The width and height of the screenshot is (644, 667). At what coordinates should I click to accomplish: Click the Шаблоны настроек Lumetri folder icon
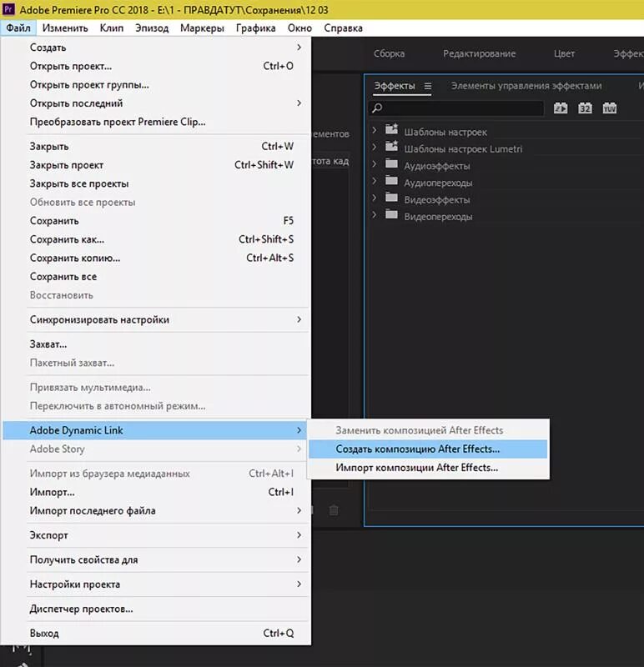click(391, 147)
